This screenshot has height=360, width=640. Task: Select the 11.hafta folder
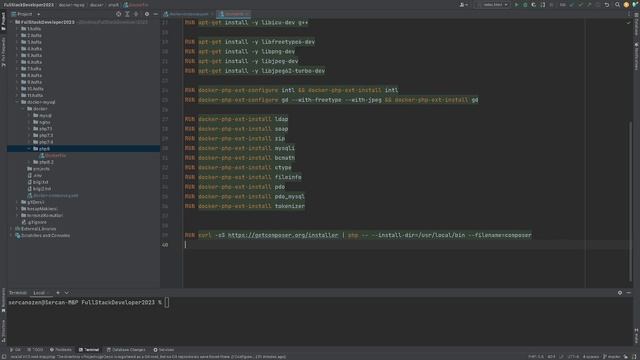point(32,96)
